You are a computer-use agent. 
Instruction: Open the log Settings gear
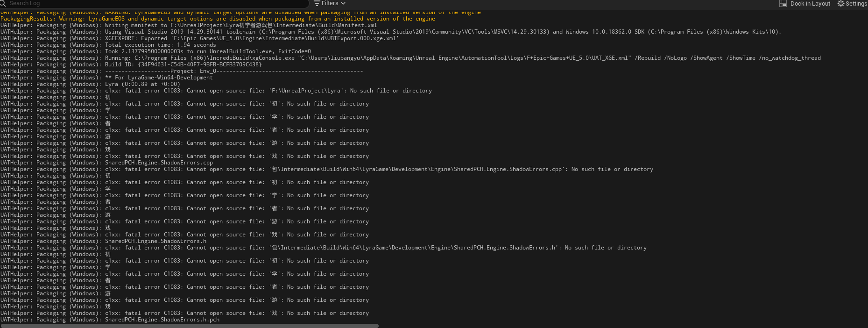pyautogui.click(x=852, y=3)
